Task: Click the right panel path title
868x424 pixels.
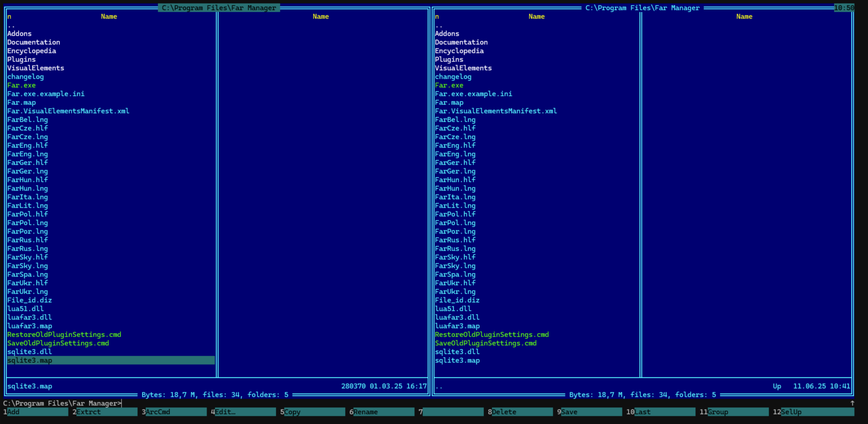Action: click(x=642, y=8)
